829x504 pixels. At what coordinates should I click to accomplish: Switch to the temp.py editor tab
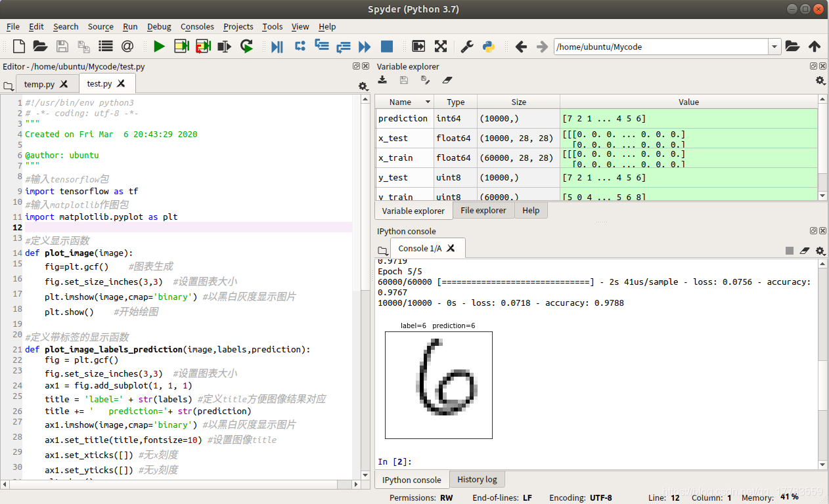pyautogui.click(x=39, y=84)
